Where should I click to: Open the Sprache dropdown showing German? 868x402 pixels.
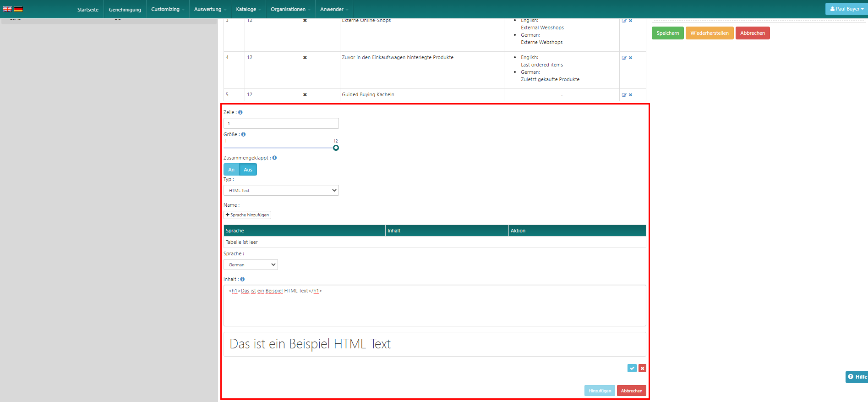[x=251, y=264]
